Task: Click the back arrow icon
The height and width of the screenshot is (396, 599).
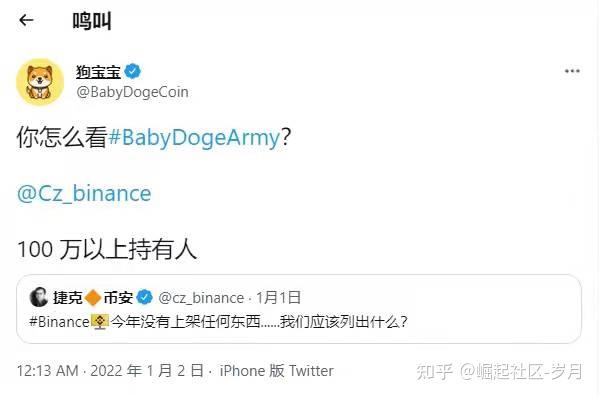Action: pos(26,20)
